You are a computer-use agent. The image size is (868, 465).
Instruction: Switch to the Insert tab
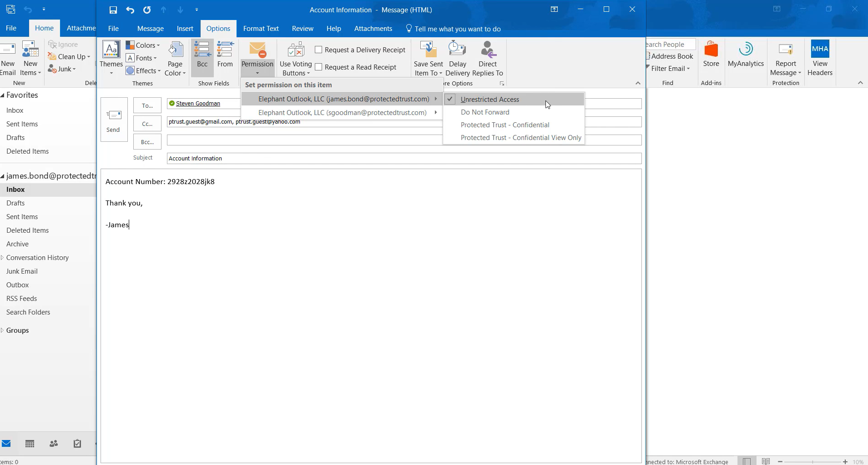[185, 28]
